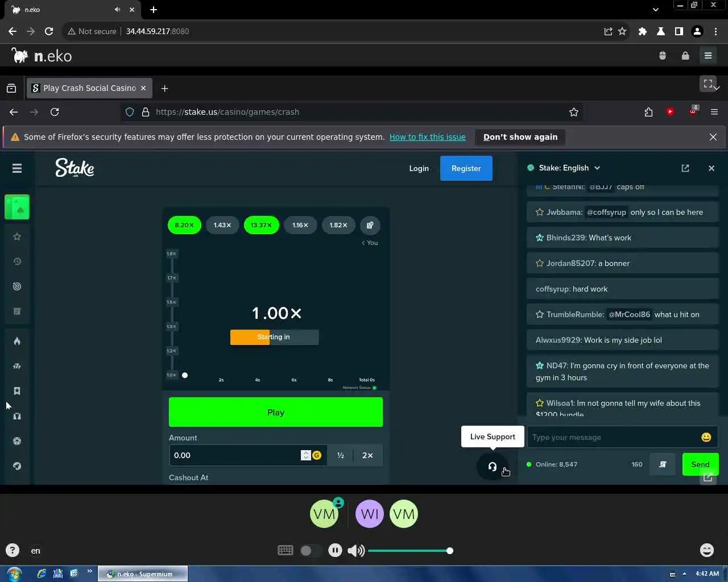Screen dimensions: 728x582
Task: Click the Stake logo
Action: pyautogui.click(x=75, y=168)
